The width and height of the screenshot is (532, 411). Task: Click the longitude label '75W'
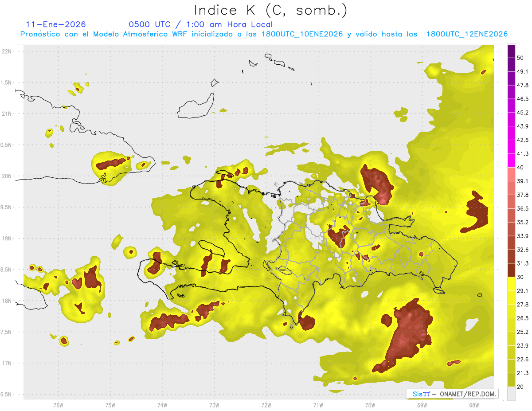pyautogui.click(x=110, y=405)
